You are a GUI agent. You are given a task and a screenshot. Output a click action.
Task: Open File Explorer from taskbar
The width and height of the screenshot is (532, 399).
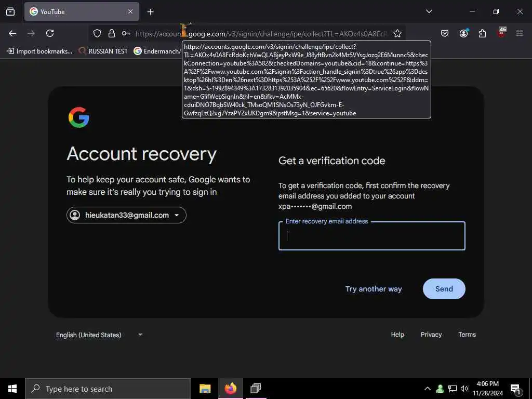coord(205,389)
